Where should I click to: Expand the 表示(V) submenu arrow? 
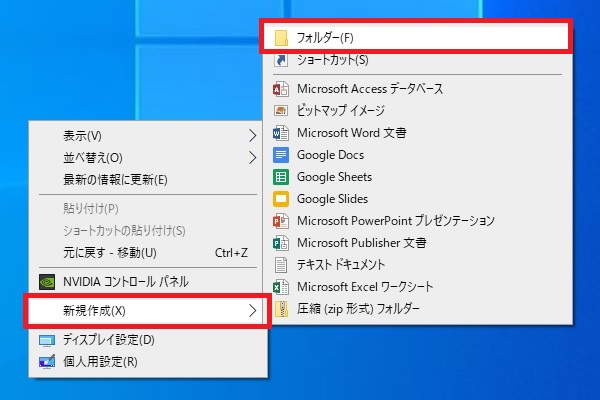(x=252, y=136)
